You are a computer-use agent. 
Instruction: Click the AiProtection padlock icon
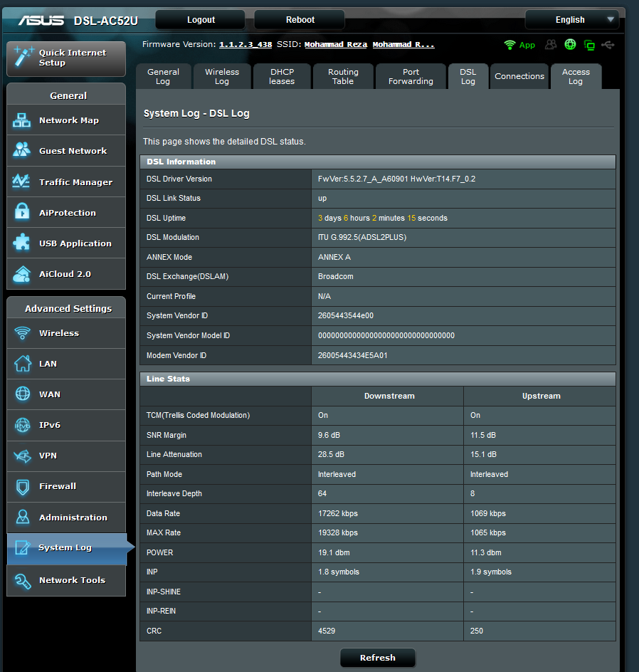(x=22, y=211)
